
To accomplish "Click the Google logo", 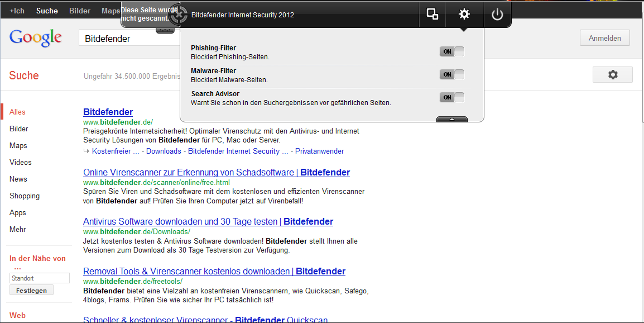I will pos(35,38).
